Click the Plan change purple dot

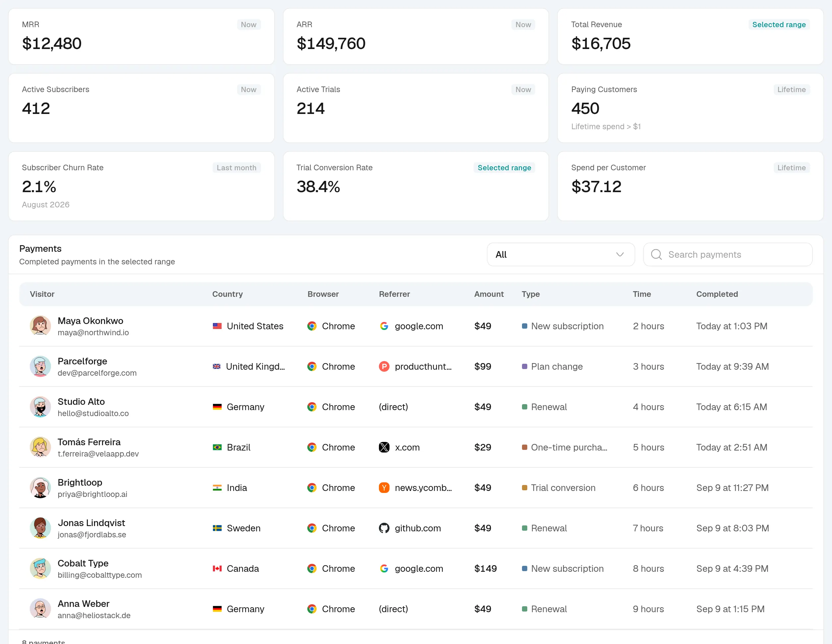(525, 366)
